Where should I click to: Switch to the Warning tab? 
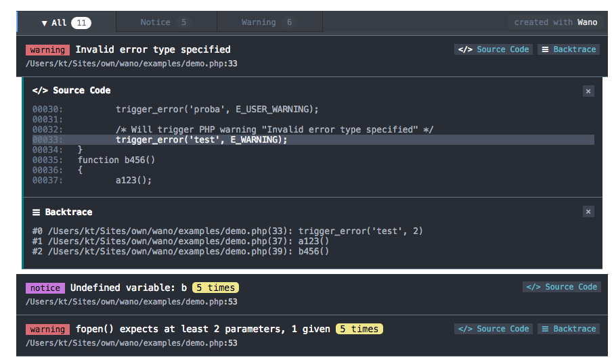pyautogui.click(x=269, y=22)
